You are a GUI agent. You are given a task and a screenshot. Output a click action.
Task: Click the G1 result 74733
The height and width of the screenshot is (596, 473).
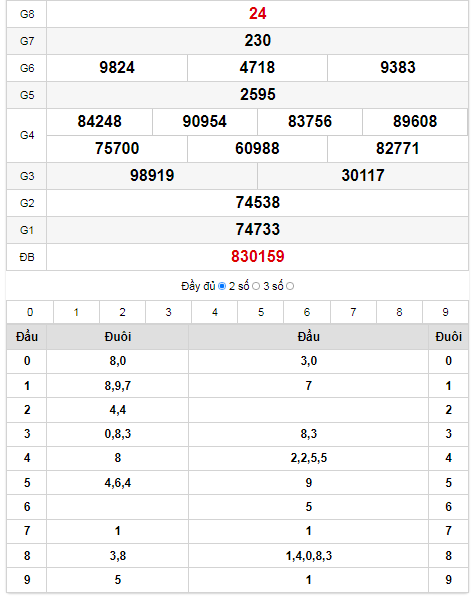[x=258, y=230]
